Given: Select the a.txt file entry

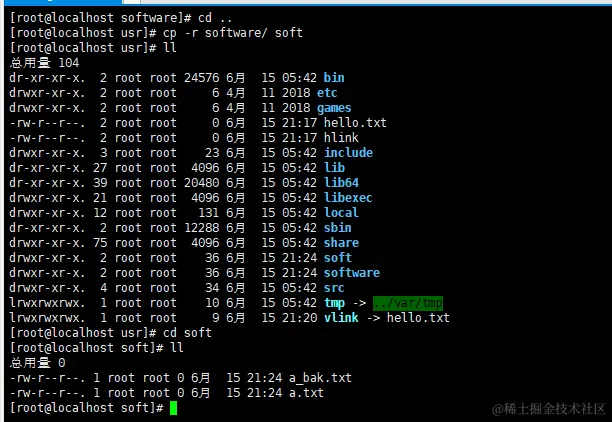Looking at the screenshot, I should [x=306, y=393].
